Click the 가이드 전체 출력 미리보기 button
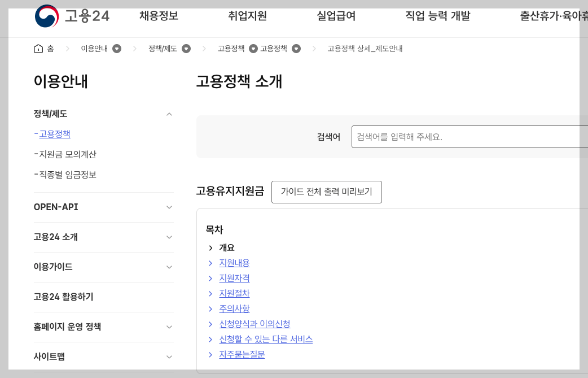588x378 pixels. tap(326, 192)
